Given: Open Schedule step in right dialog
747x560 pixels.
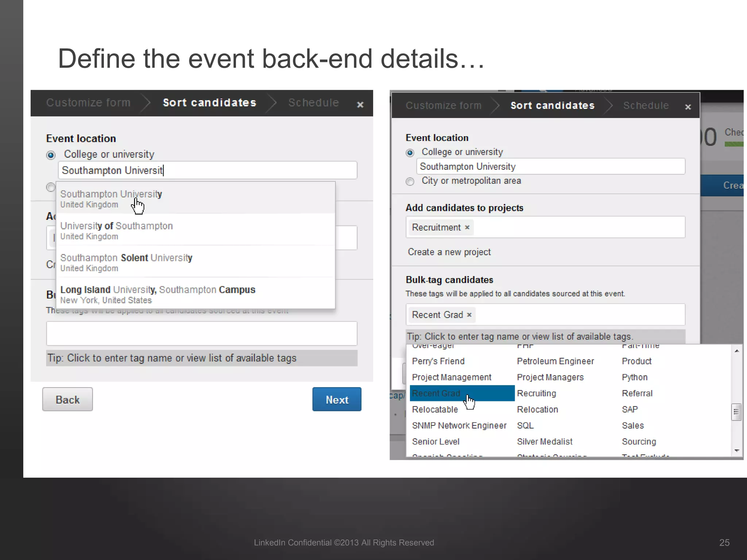Looking at the screenshot, I should pos(646,106).
